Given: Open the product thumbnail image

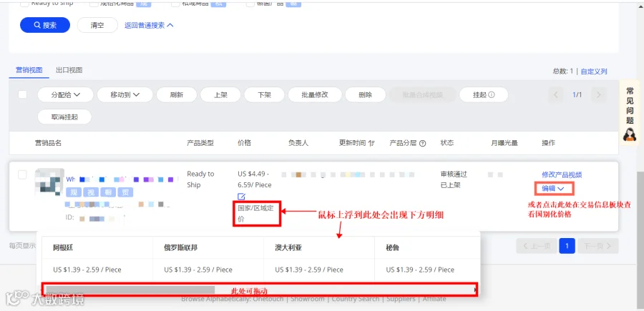Looking at the screenshot, I should 49,182.
